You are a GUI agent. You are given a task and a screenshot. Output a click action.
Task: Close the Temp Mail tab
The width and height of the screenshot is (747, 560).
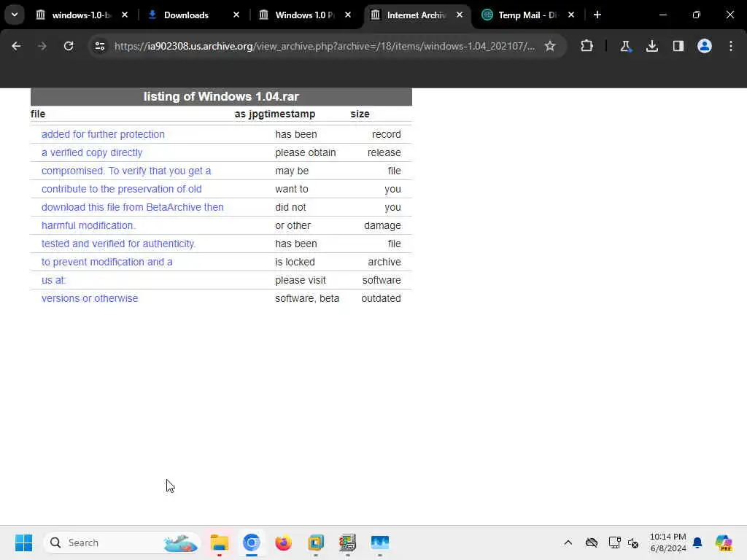pyautogui.click(x=571, y=15)
